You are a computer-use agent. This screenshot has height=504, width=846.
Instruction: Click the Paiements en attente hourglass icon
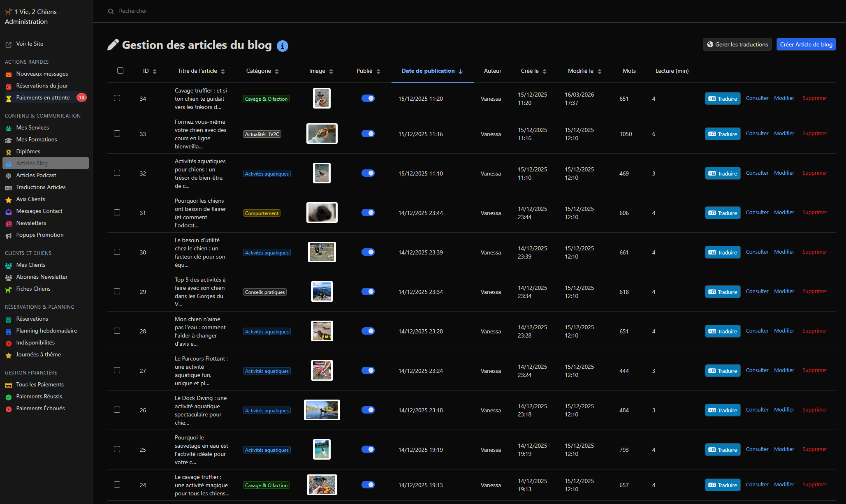8,98
